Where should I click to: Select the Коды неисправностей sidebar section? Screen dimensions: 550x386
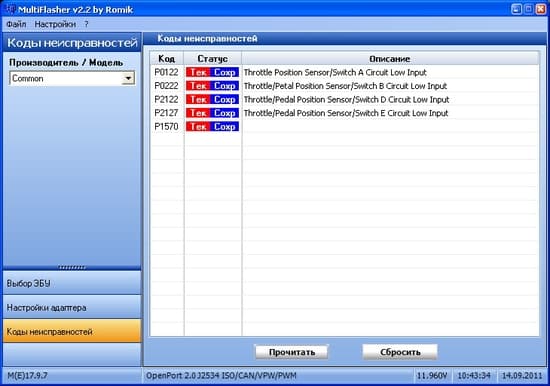[72, 331]
